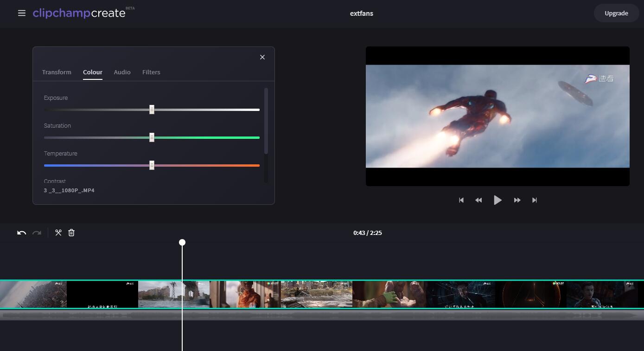This screenshot has width=644, height=351.
Task: Select the orange glowing circle clip thumbnail
Action: point(531,294)
